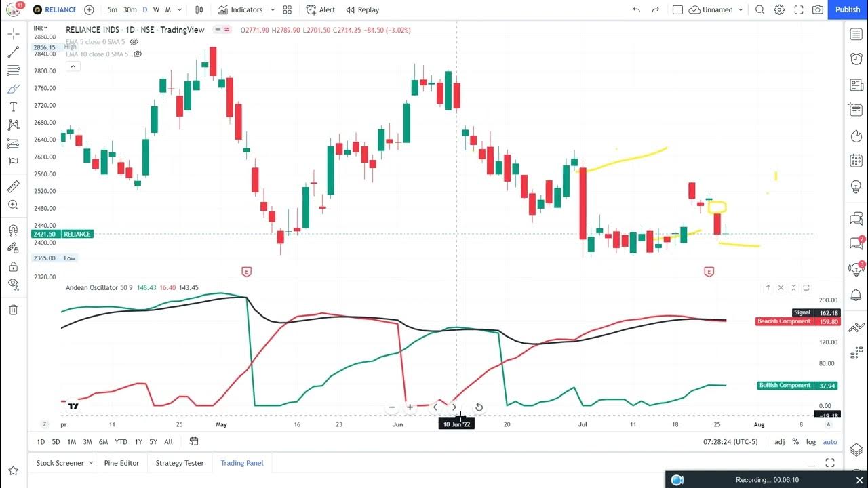
Task: Open the Stock Screener dropdown
Action: pyautogui.click(x=64, y=463)
